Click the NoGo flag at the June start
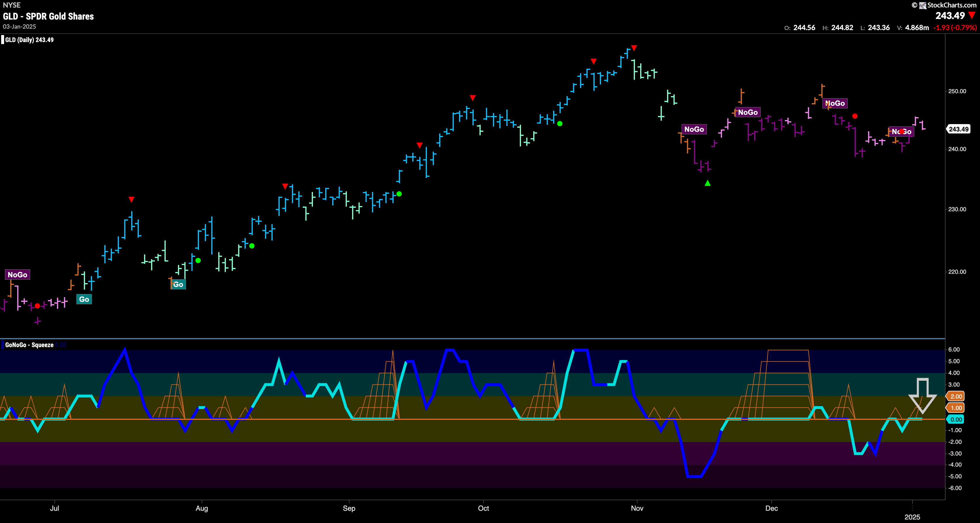The height and width of the screenshot is (523, 980). (18, 275)
